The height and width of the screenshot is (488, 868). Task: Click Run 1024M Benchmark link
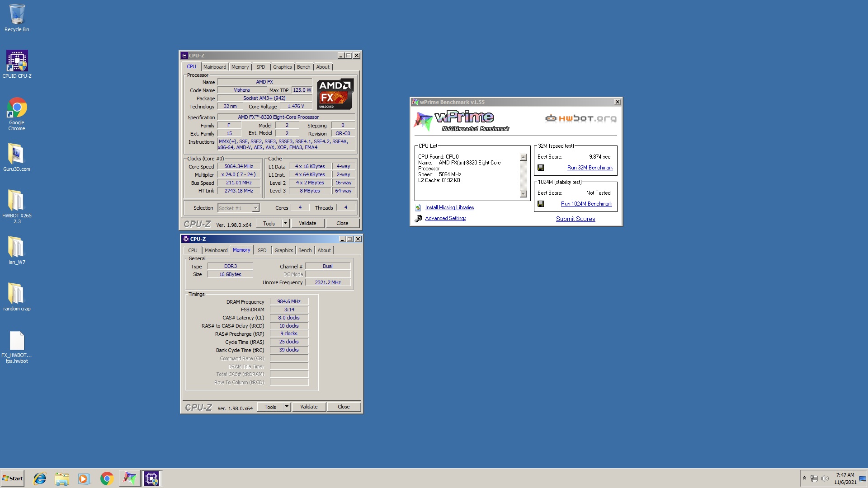click(x=586, y=204)
